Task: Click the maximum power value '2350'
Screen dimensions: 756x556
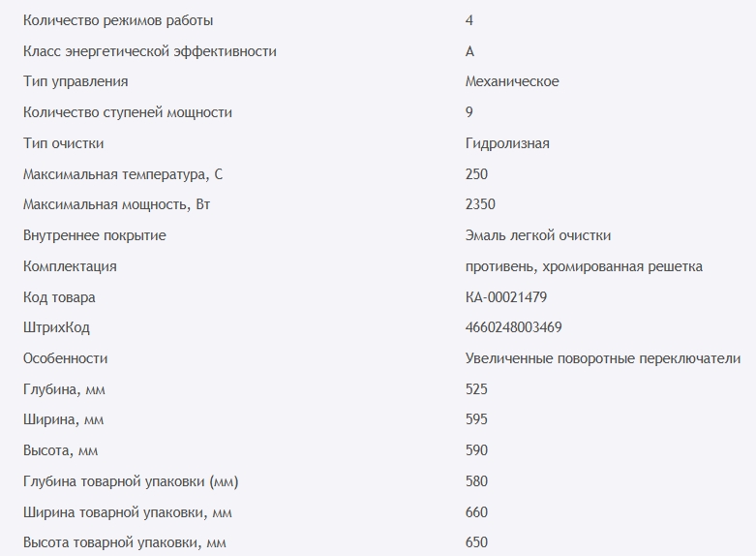Action: 480,204
